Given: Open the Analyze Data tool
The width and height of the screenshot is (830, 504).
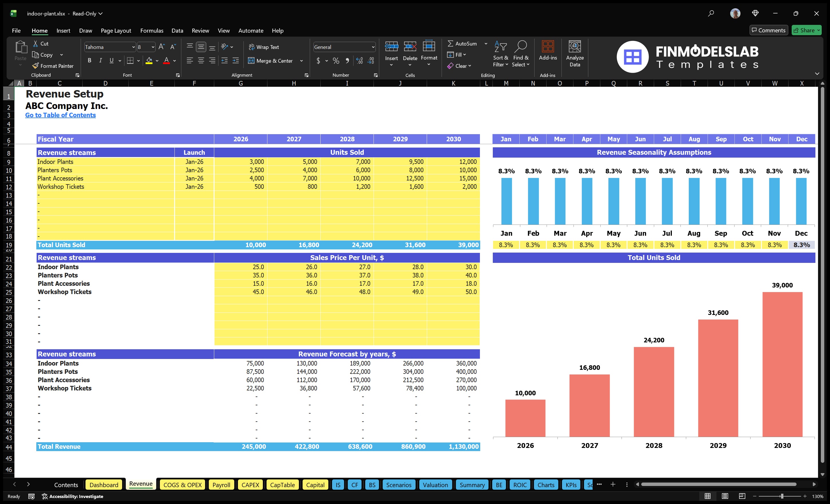Looking at the screenshot, I should pos(575,54).
